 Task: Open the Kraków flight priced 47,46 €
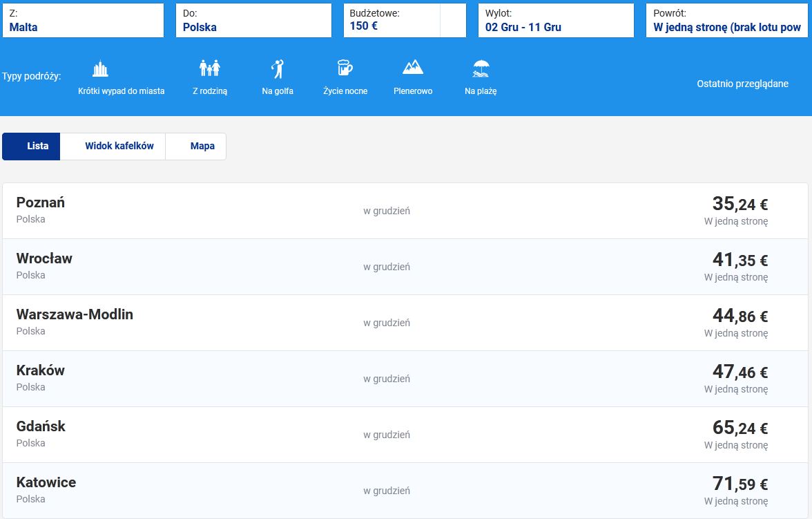tap(405, 379)
